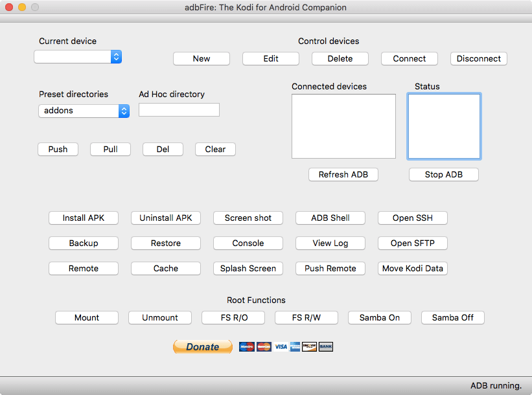
Task: Open SFTP connection
Action: click(x=413, y=243)
